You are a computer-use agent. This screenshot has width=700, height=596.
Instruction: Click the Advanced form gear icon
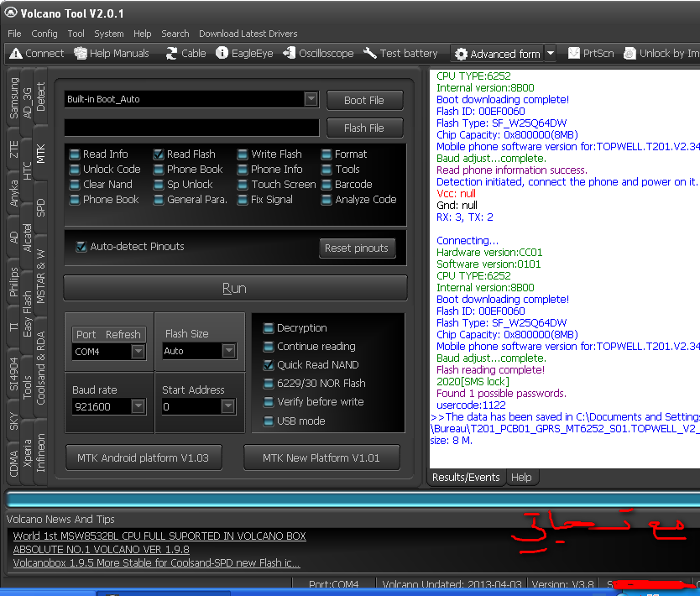pyautogui.click(x=461, y=54)
